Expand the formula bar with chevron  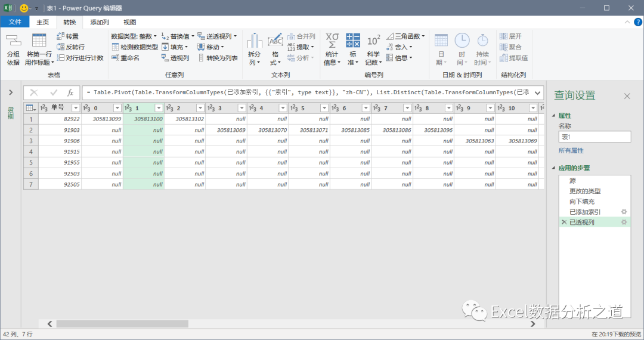pyautogui.click(x=537, y=93)
